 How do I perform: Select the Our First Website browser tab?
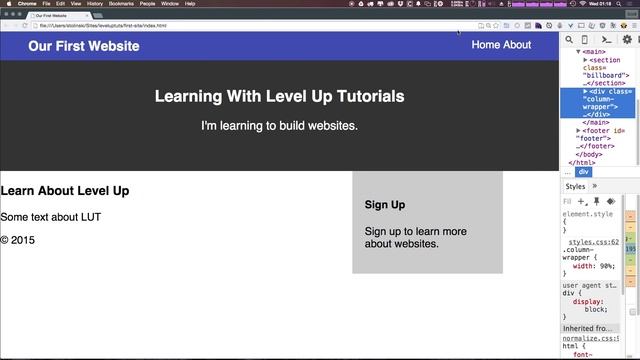click(x=59, y=16)
